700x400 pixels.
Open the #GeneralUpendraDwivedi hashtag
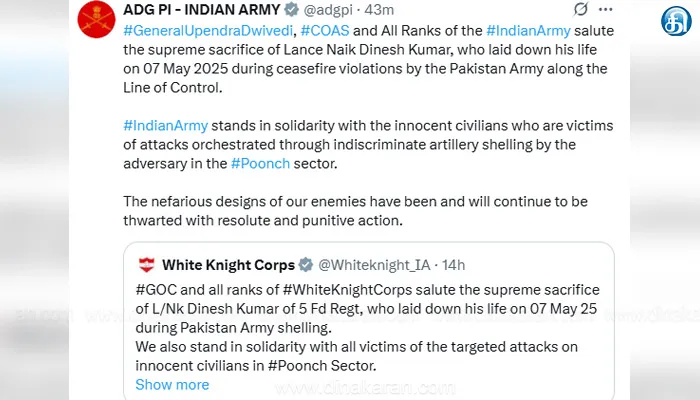coord(208,30)
